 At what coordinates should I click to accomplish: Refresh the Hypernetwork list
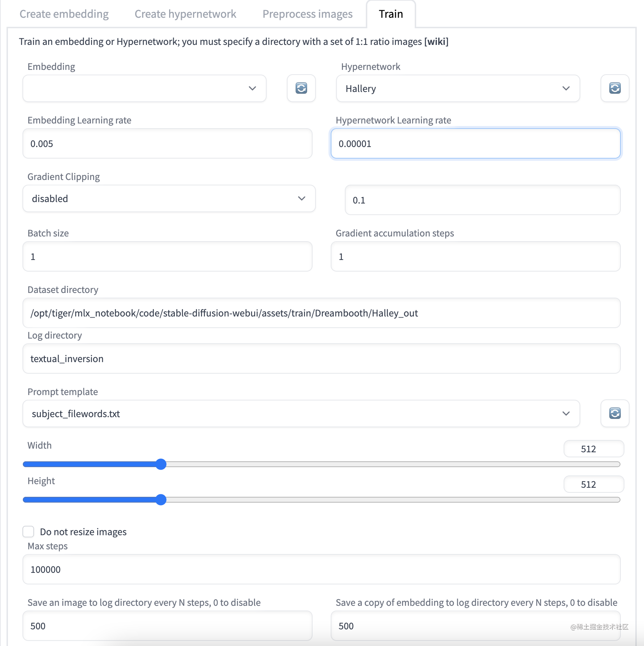[615, 88]
